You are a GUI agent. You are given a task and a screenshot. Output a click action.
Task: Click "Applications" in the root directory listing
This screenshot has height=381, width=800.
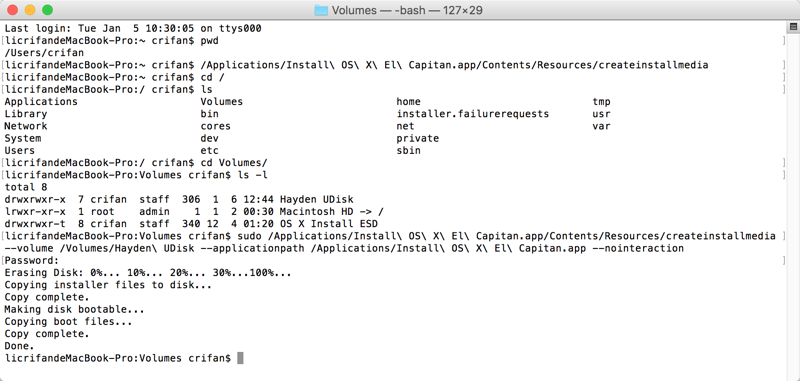pos(41,101)
